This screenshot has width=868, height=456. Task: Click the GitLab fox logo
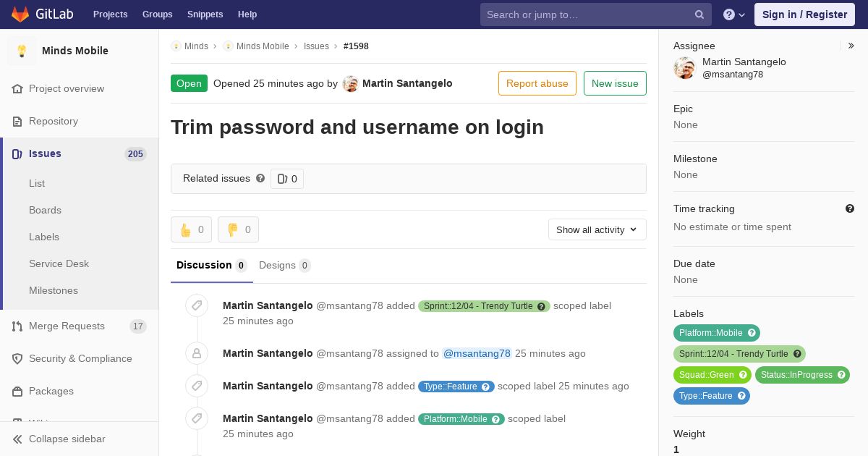pyautogui.click(x=20, y=14)
